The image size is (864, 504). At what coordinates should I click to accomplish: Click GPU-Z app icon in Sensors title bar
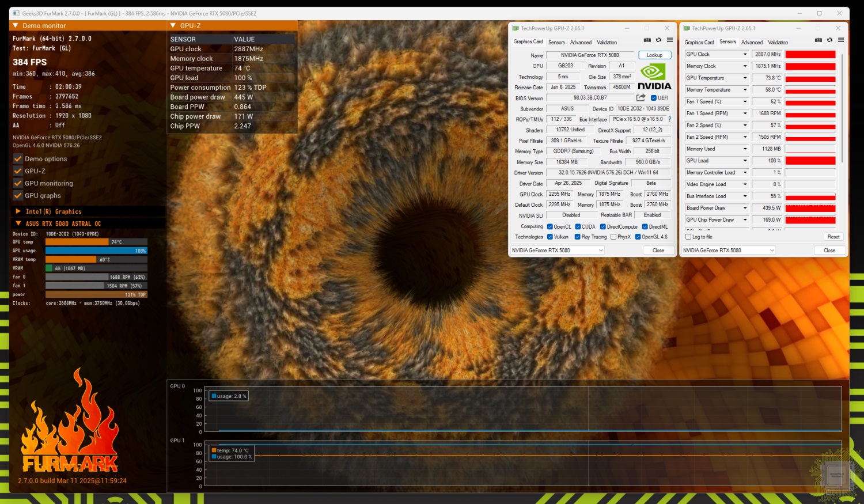pyautogui.click(x=687, y=28)
